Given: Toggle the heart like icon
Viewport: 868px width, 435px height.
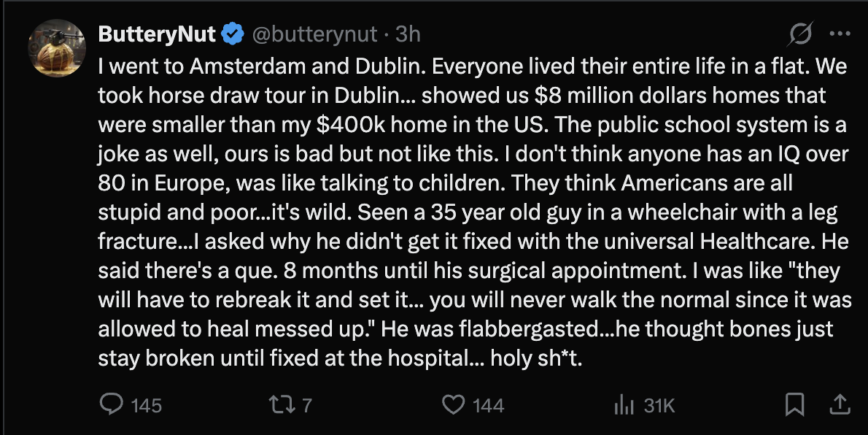Looking at the screenshot, I should tap(454, 404).
